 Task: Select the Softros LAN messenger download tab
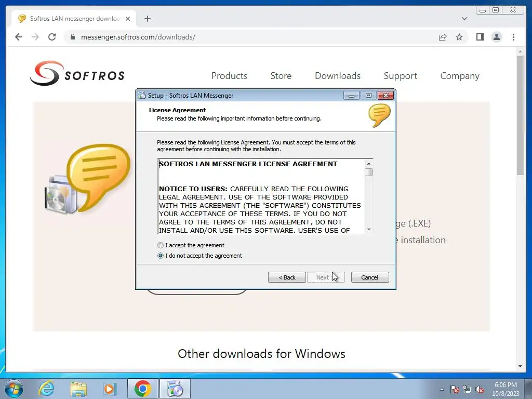(74, 18)
